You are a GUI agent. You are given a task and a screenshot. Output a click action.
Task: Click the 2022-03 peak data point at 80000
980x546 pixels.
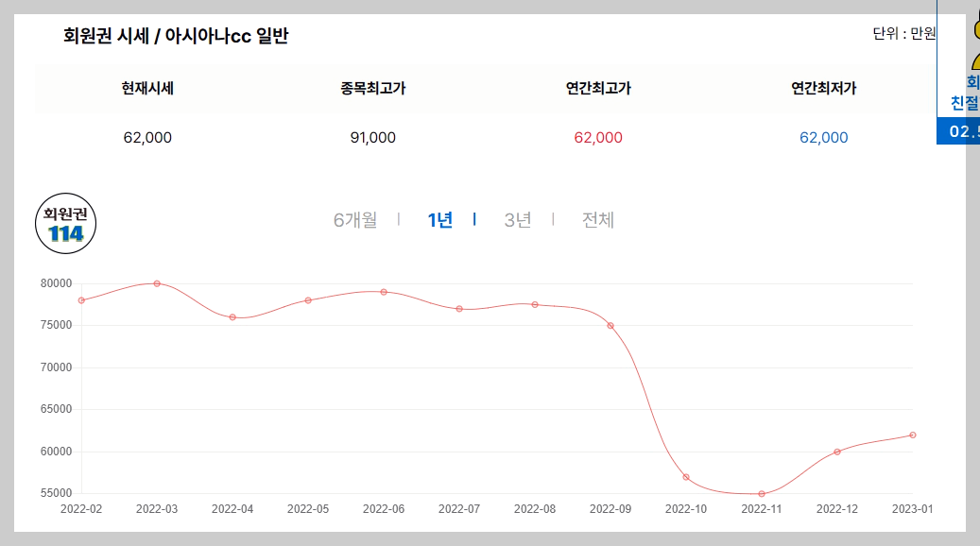[x=157, y=283]
